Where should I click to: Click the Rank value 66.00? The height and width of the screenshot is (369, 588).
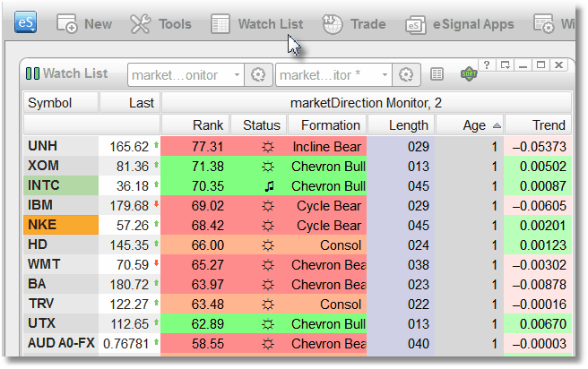click(x=207, y=245)
